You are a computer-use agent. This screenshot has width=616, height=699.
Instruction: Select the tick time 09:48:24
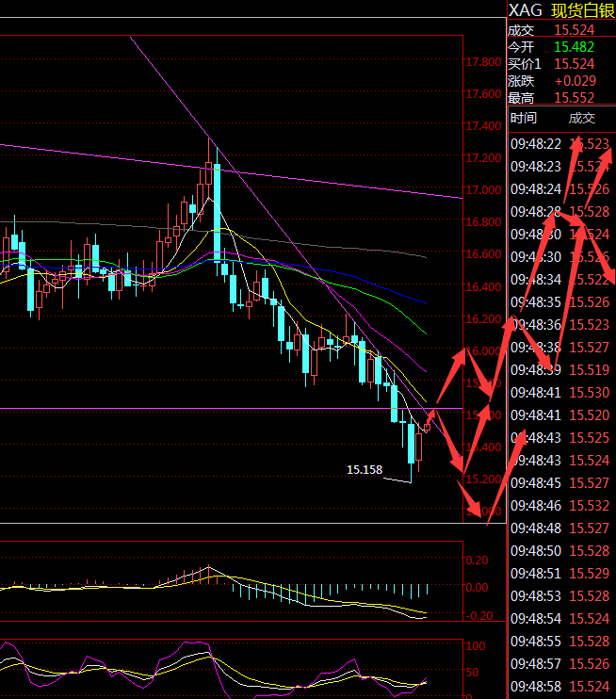(x=536, y=189)
